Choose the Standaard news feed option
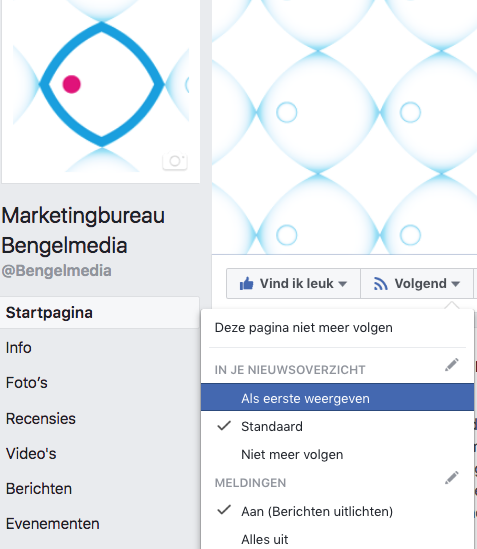The width and height of the screenshot is (477, 549). coord(337,426)
